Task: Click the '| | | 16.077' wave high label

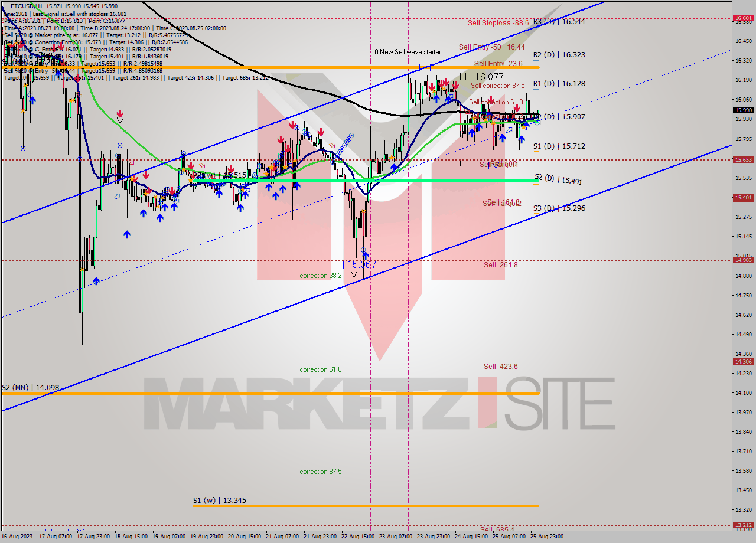Action: click(483, 77)
